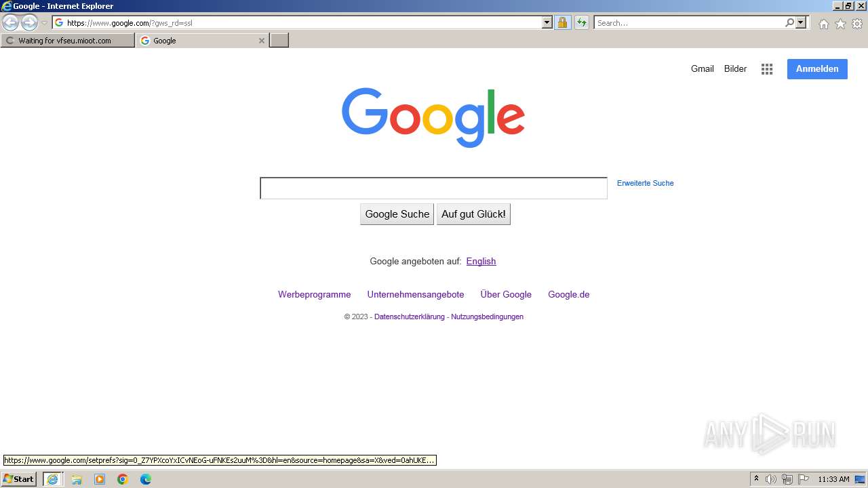Viewport: 868px width, 488px height.
Task: Click the 11:33 AM taskbar clock
Action: tap(833, 479)
